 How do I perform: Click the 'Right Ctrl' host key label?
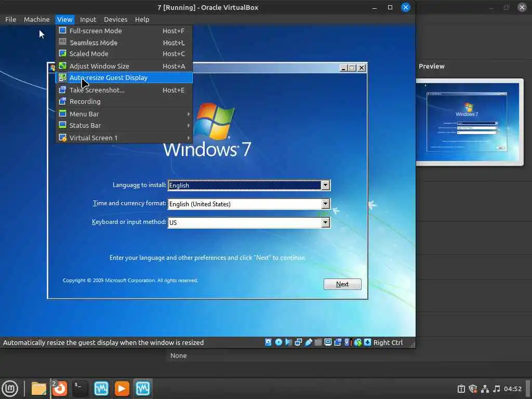click(388, 343)
